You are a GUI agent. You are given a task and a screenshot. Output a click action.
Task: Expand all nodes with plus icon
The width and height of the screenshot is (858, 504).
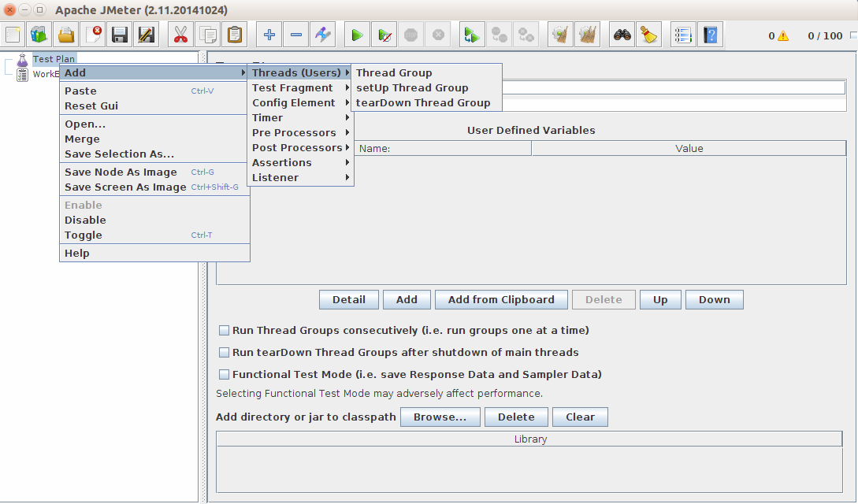[269, 35]
